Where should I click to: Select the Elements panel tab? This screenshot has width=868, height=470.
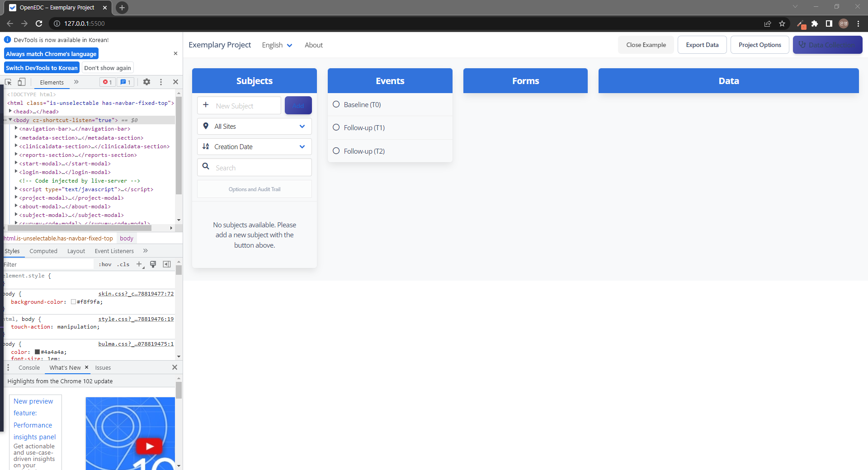tap(52, 82)
